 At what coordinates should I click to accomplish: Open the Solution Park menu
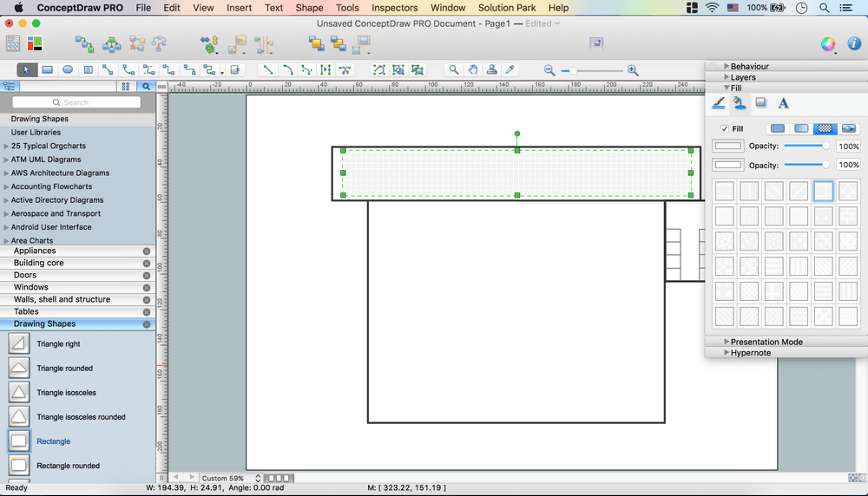[x=507, y=8]
